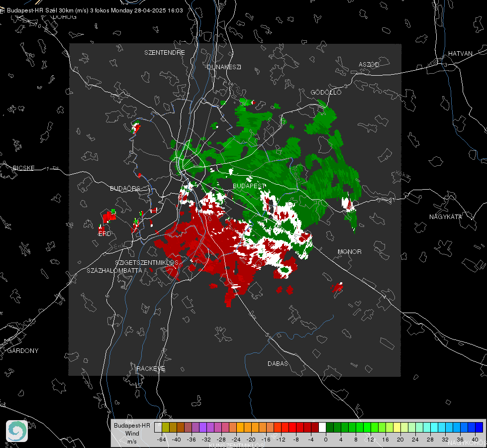Click the -64 legend scale value

pyautogui.click(x=162, y=440)
